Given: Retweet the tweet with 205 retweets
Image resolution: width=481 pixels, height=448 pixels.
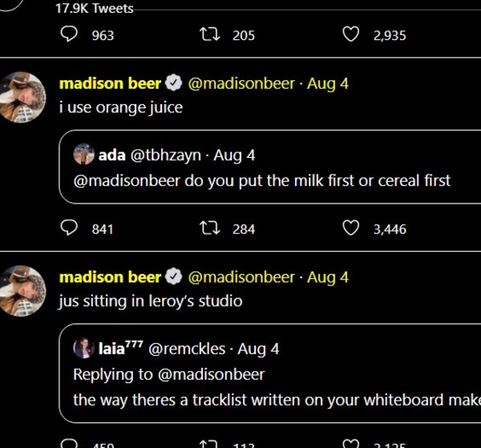Looking at the screenshot, I should point(209,34).
